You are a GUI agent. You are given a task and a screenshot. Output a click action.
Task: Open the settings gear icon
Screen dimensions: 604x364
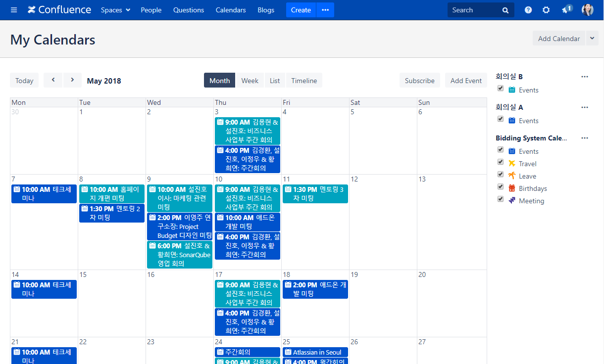(x=546, y=10)
